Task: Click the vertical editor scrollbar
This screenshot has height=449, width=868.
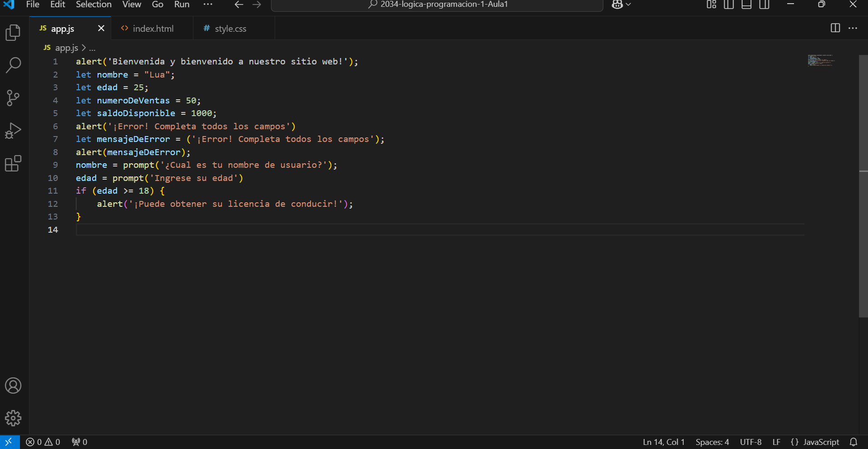Action: coord(863,186)
